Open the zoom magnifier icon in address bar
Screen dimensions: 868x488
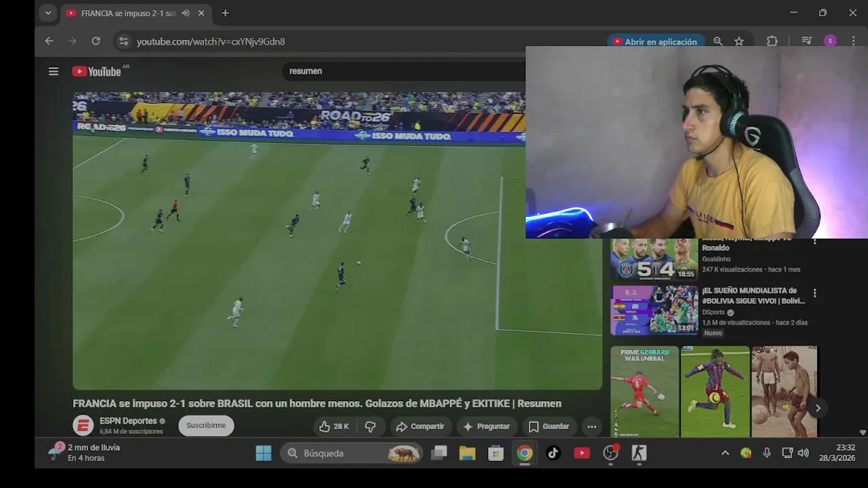click(x=718, y=41)
